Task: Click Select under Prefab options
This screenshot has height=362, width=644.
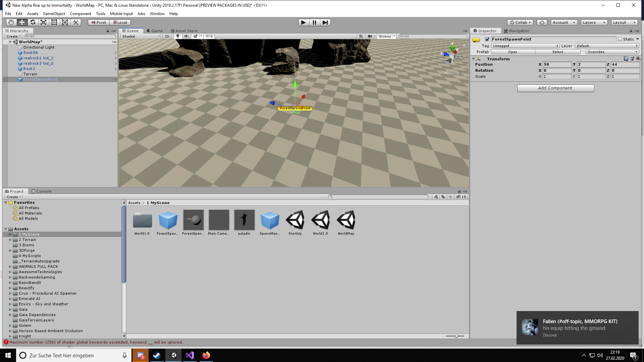Action: [x=557, y=52]
